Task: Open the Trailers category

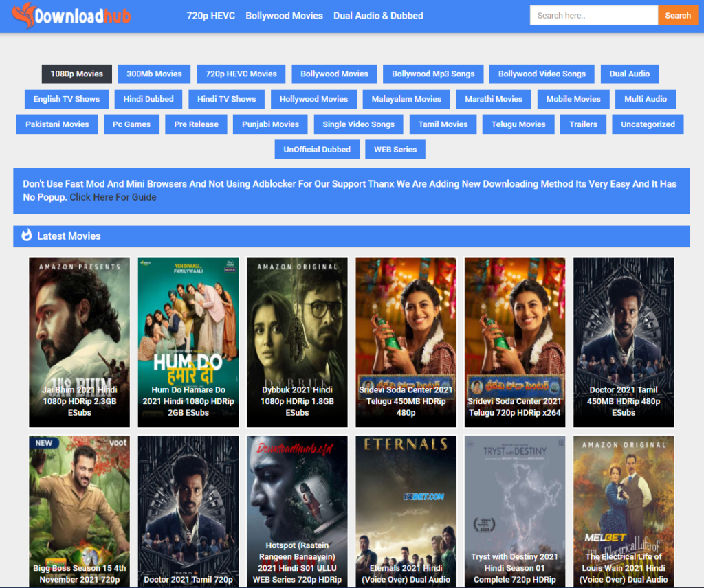Action: (x=583, y=124)
